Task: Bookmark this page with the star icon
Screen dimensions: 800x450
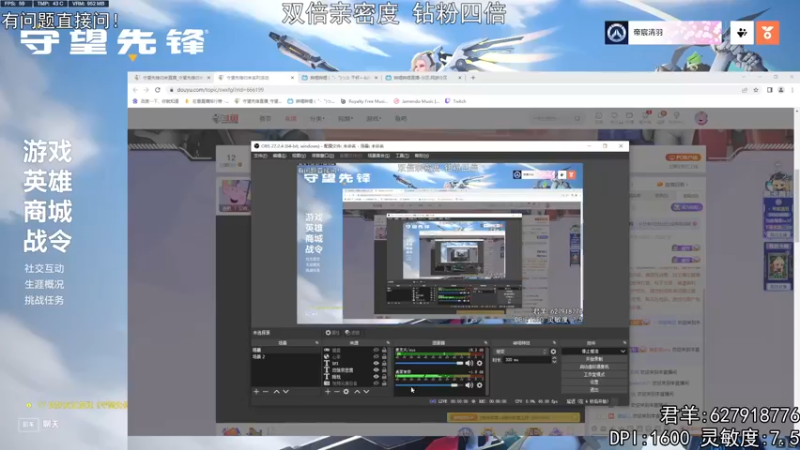Action: [x=756, y=90]
